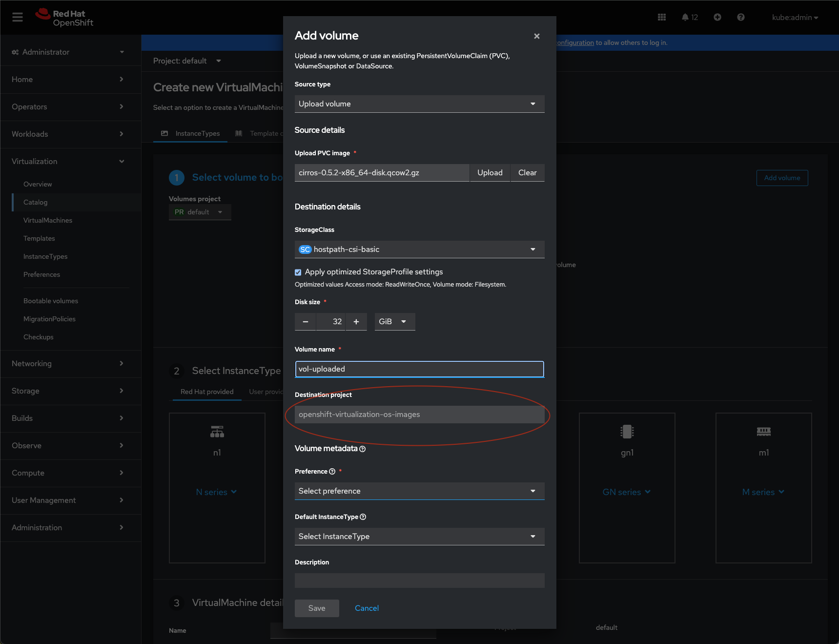
Task: Expand the Storage navigation section
Action: 71,391
